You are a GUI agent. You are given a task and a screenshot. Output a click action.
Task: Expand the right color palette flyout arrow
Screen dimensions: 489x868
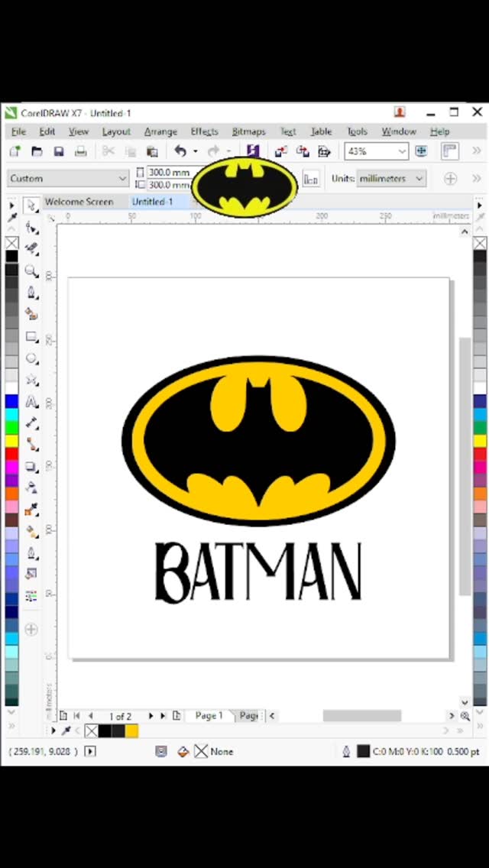coord(480,206)
